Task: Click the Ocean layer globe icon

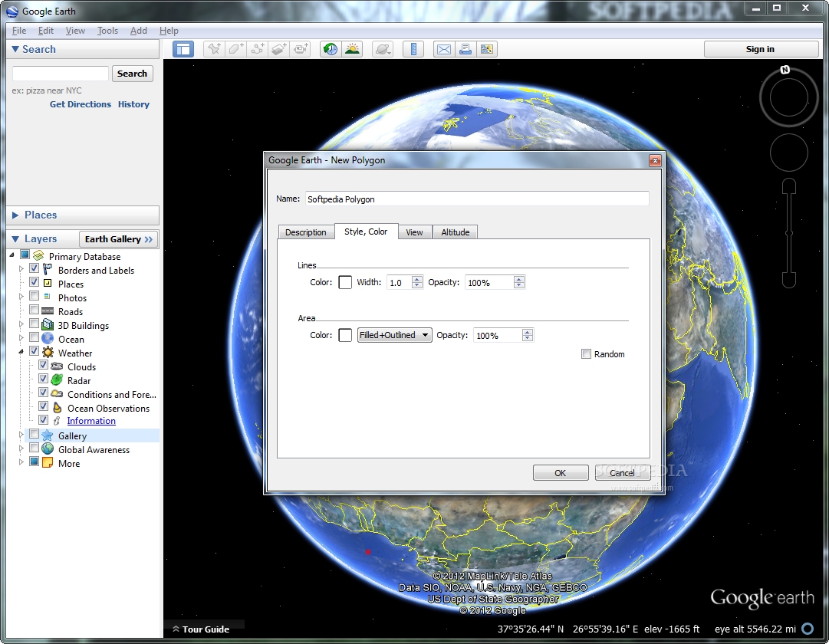Action: (x=48, y=338)
